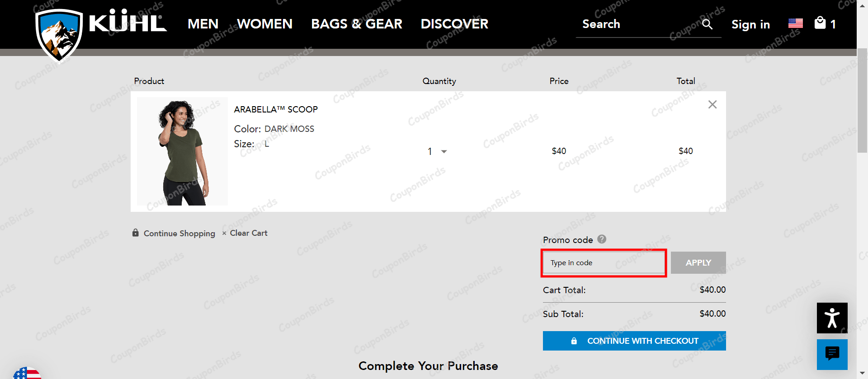Open the chat support bubble icon
The height and width of the screenshot is (379, 868).
[832, 354]
